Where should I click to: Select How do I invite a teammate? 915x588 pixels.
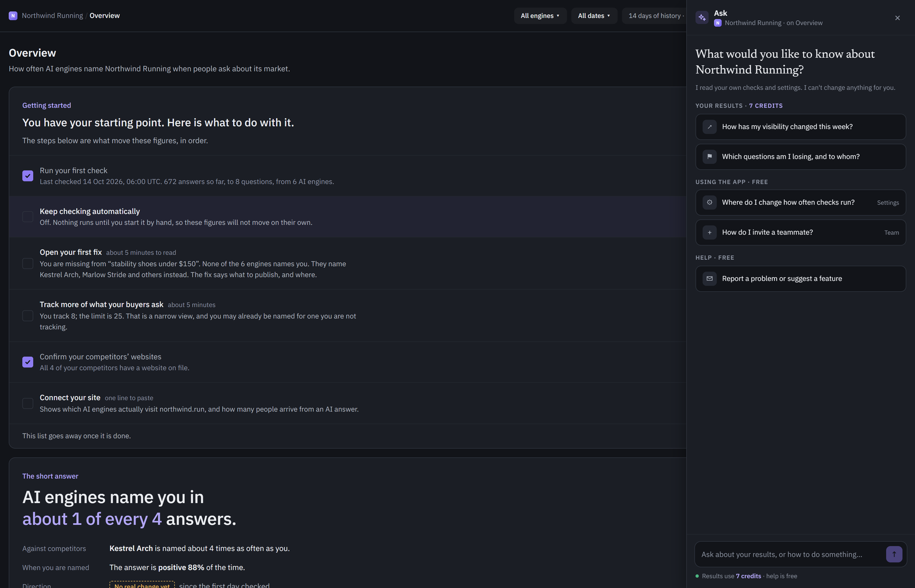click(801, 232)
